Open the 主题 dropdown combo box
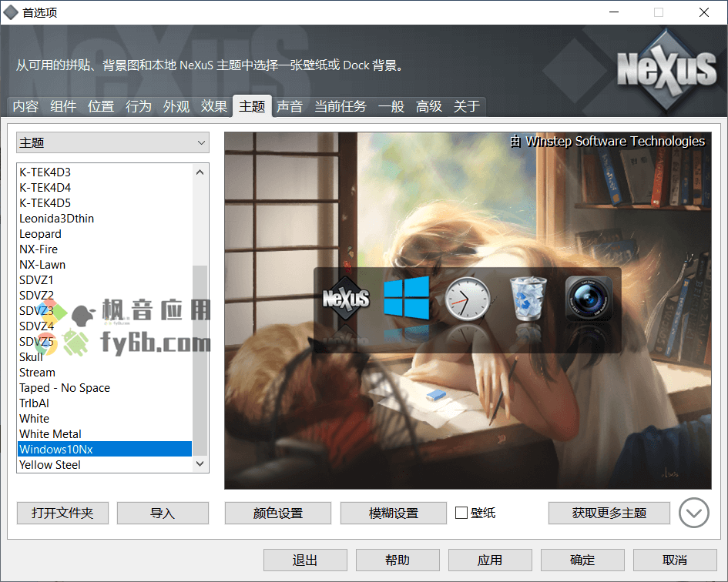728x582 pixels. [112, 142]
